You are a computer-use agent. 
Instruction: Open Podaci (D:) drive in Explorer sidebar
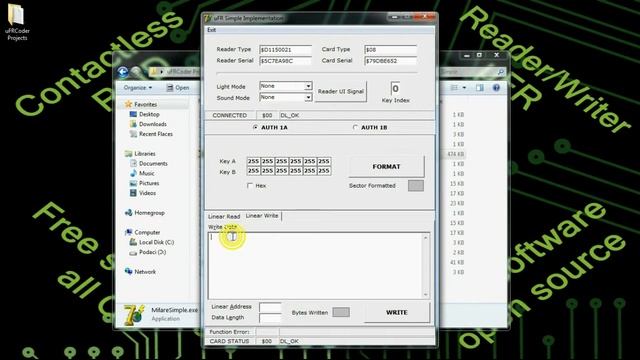(x=152, y=252)
